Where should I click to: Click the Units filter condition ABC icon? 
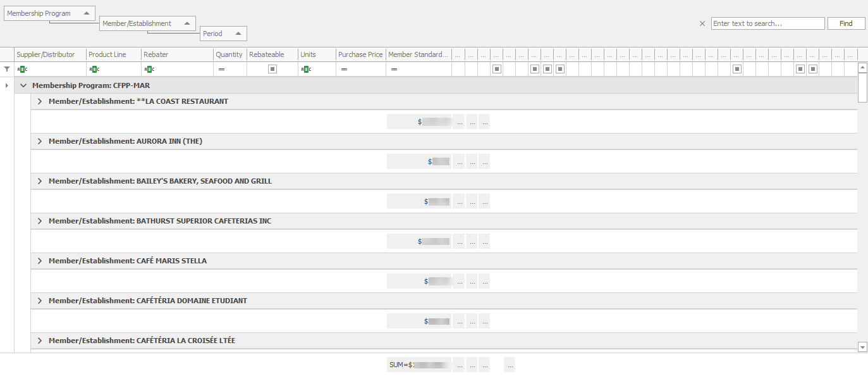306,69
